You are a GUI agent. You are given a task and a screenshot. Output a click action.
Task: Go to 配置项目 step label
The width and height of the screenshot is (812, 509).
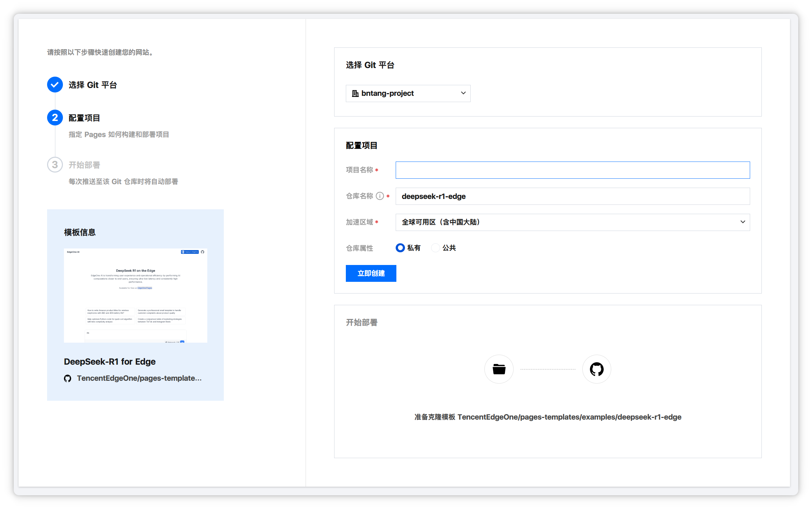(84, 118)
